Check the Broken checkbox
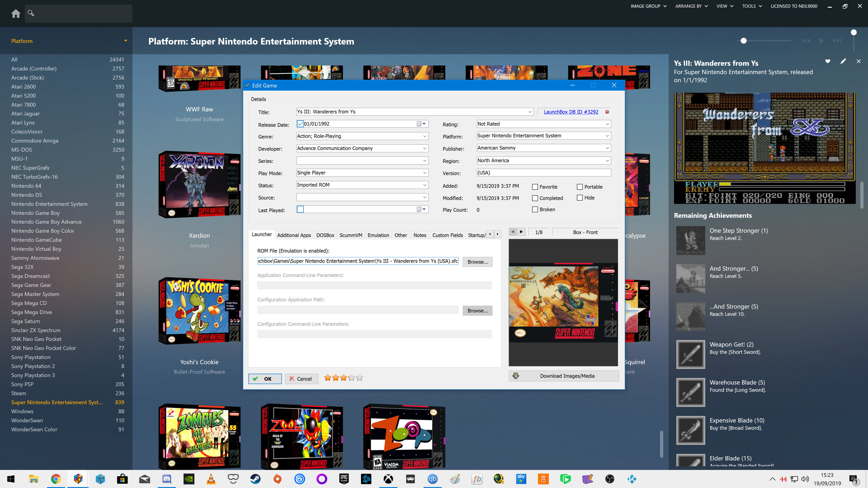The image size is (868, 488). coord(535,209)
